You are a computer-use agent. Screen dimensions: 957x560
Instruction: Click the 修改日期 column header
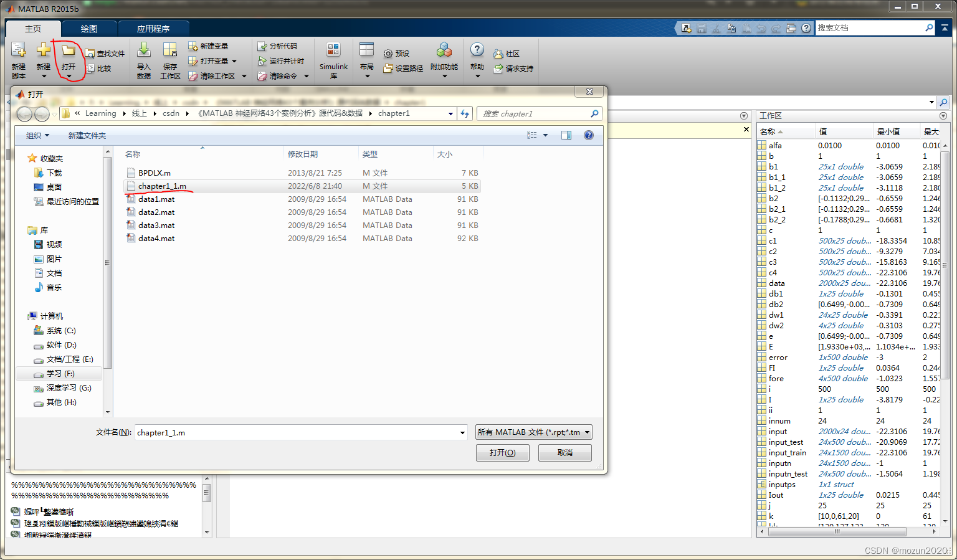click(x=303, y=154)
